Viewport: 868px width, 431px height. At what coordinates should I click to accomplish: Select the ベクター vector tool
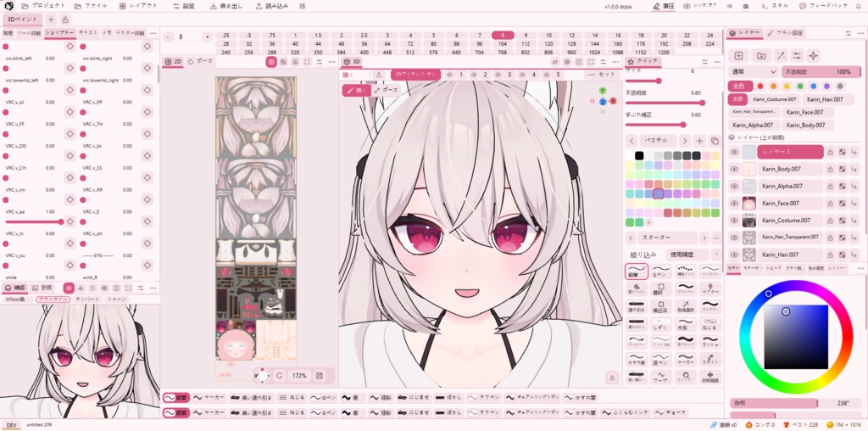point(710,288)
